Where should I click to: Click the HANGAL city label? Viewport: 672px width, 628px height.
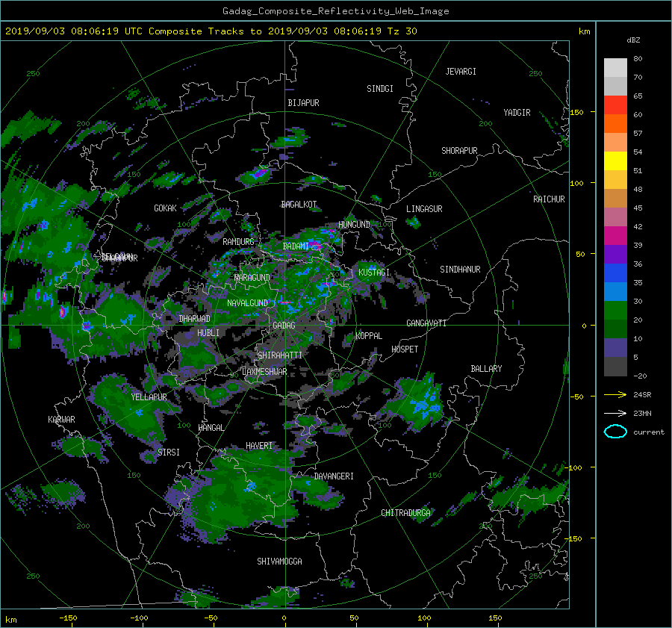(211, 428)
